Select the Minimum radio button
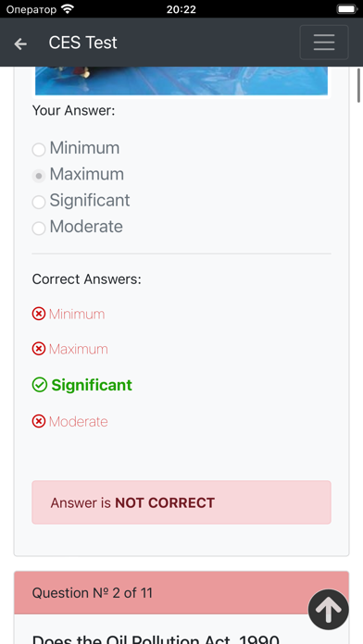The height and width of the screenshot is (644, 363). point(39,150)
